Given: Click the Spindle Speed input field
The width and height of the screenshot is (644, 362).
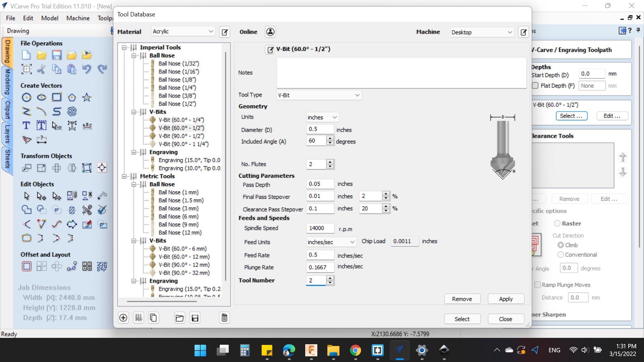Looking at the screenshot, I should click(x=320, y=228).
